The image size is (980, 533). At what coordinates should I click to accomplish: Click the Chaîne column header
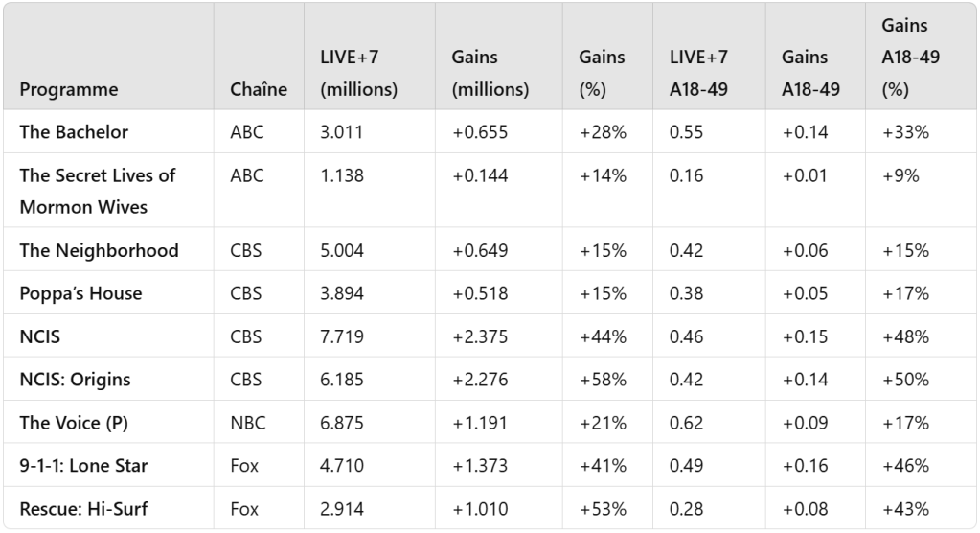click(x=259, y=89)
